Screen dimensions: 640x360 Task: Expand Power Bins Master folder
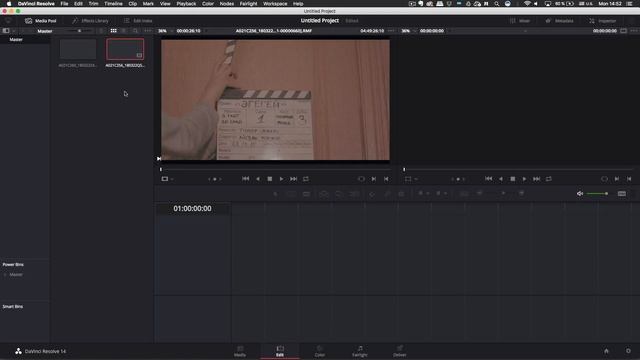pyautogui.click(x=5, y=275)
